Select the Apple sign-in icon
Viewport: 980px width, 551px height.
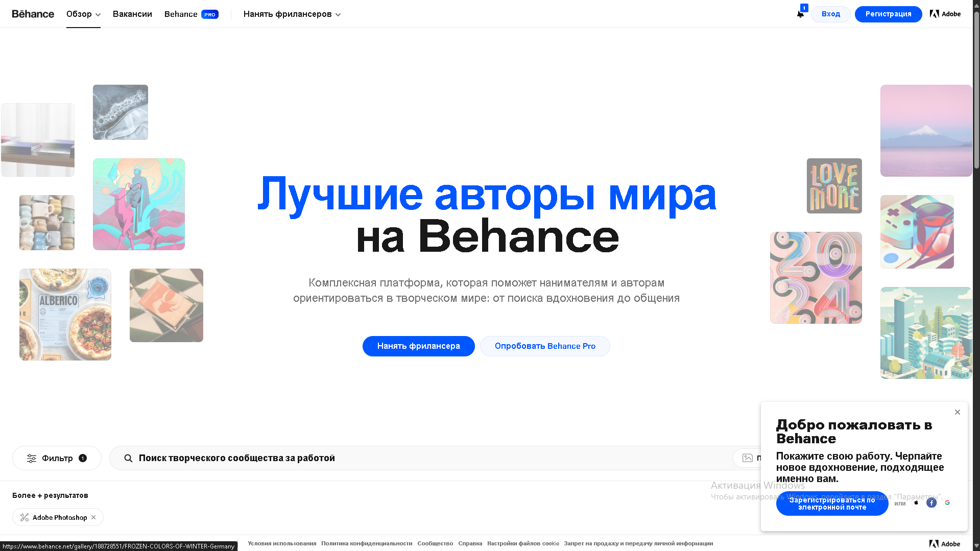916,503
